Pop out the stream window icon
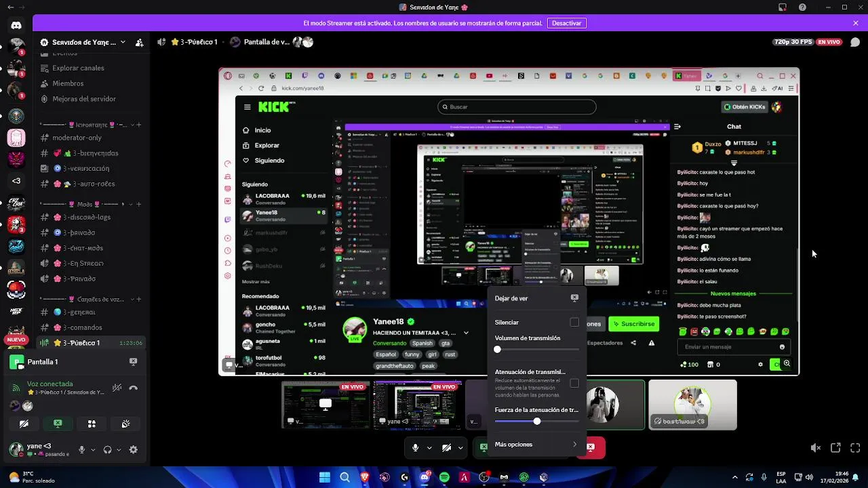The width and height of the screenshot is (868, 488). [835, 448]
